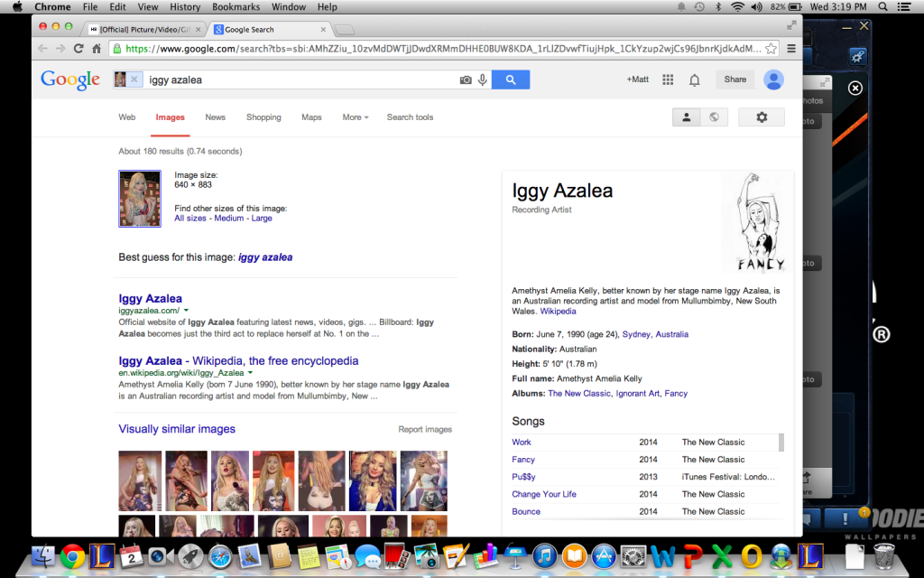Switch to the [Official] Picture/Video Chrome tab
Image resolution: width=924 pixels, height=578 pixels.
[x=144, y=30]
